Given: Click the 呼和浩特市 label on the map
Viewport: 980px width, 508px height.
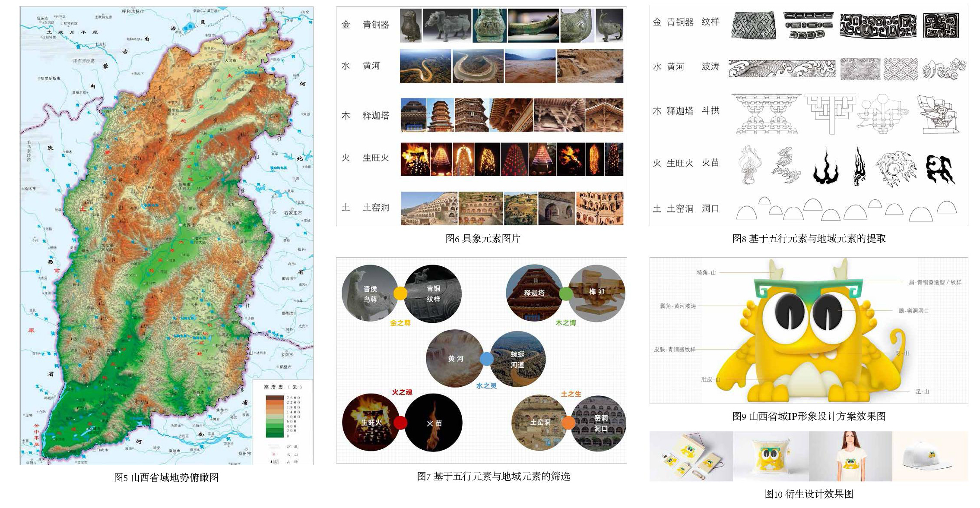Looking at the screenshot, I should pos(133,12).
